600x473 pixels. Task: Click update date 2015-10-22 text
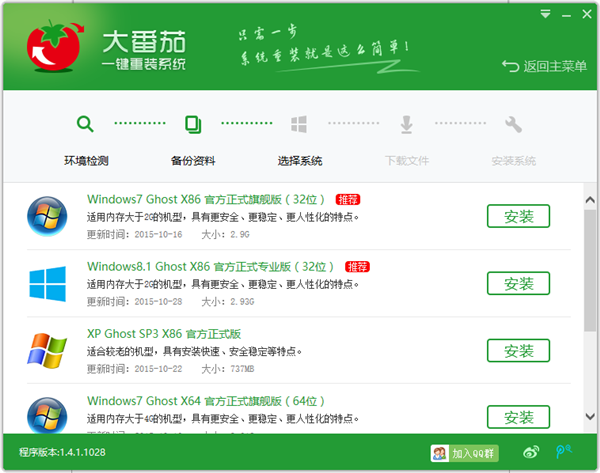pos(158,369)
